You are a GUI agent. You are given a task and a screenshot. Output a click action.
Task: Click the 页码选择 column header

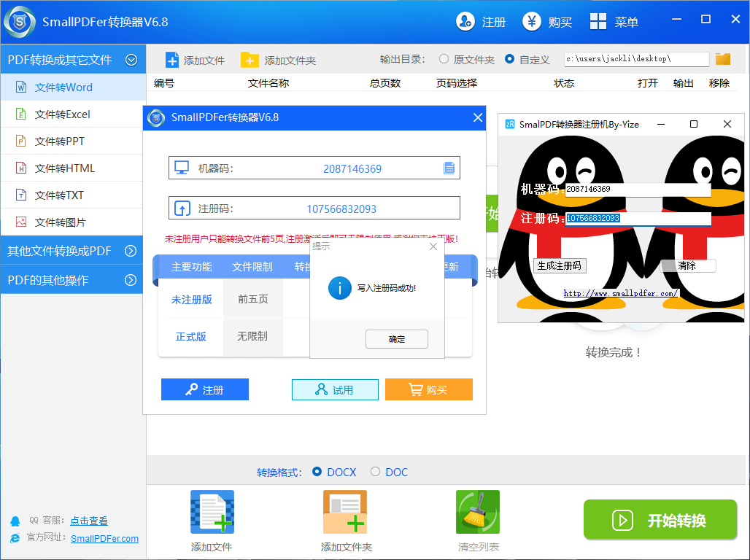456,82
